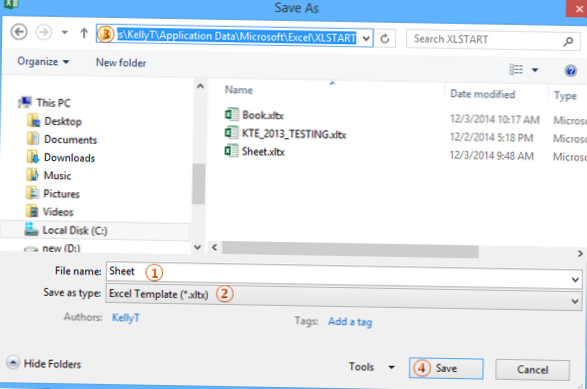Create a New folder
This screenshot has width=587, height=389.
tap(121, 63)
